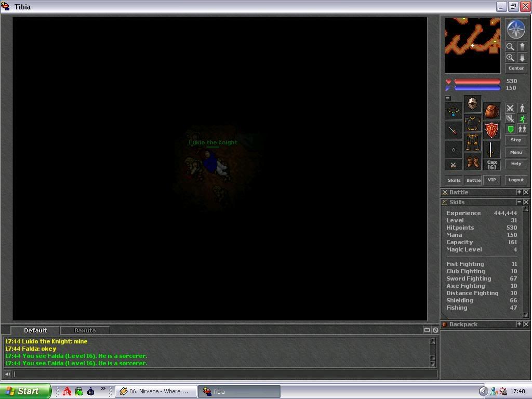This screenshot has width=532, height=399.
Task: Close the Skills window
Action: 526,202
